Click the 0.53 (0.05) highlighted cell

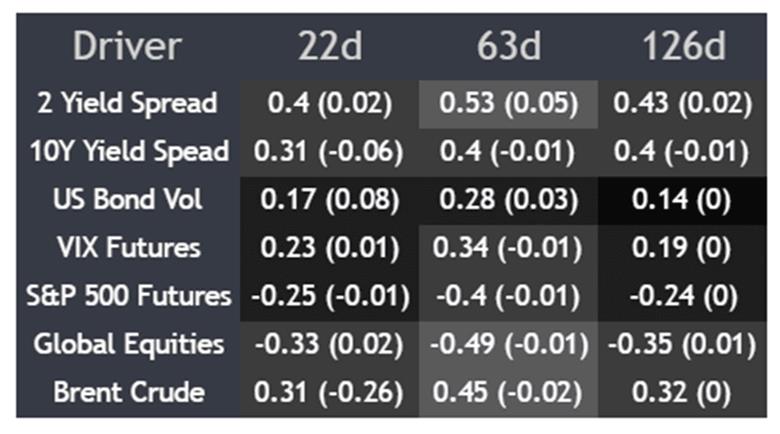(x=508, y=104)
